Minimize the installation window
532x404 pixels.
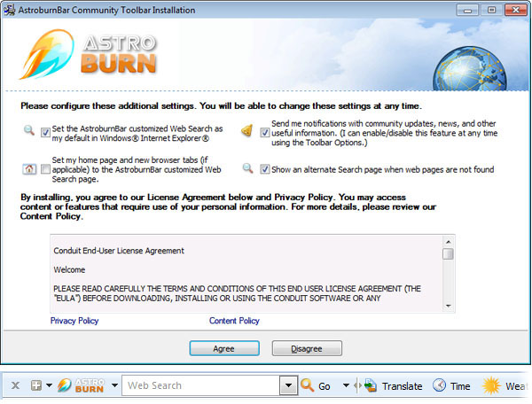(x=467, y=10)
